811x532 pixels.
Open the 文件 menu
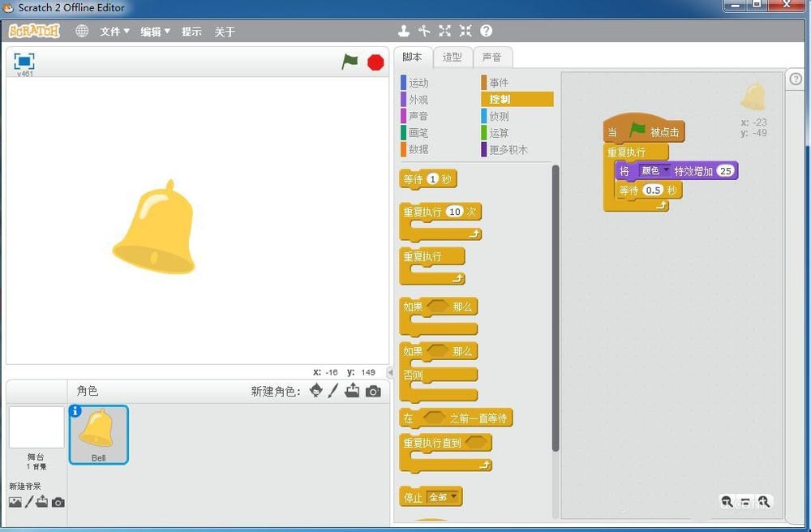click(113, 31)
